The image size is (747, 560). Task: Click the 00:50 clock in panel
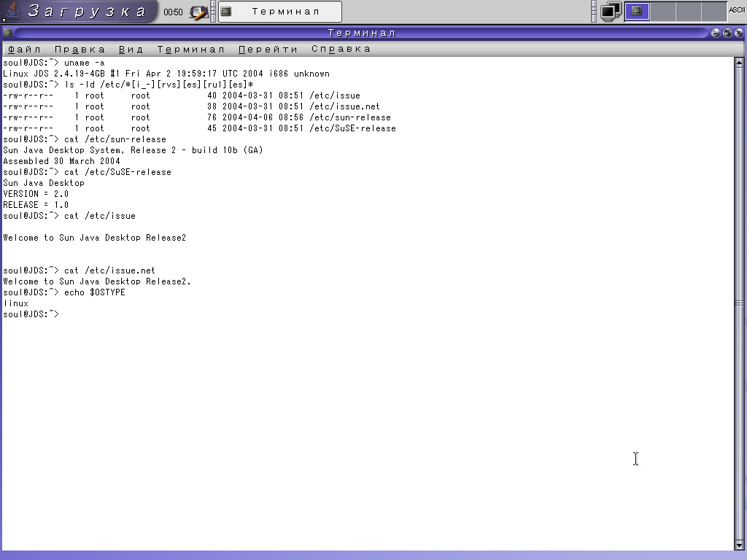pyautogui.click(x=173, y=12)
